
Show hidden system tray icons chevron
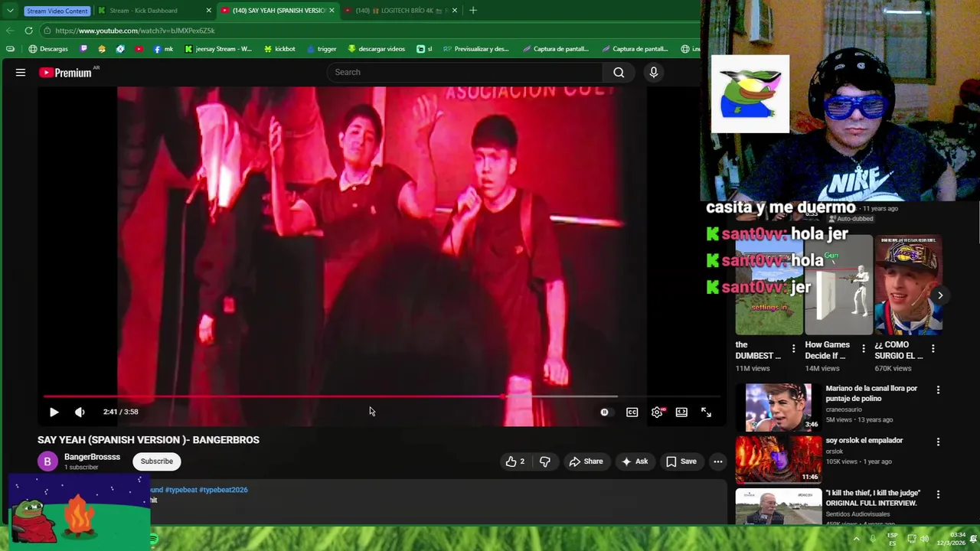coord(856,539)
